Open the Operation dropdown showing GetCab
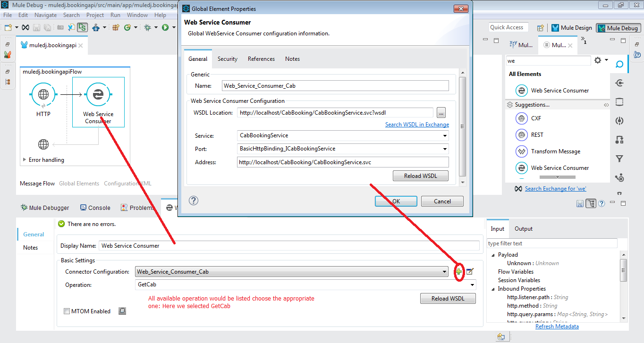Viewport: 644px width, 343px height. click(471, 284)
